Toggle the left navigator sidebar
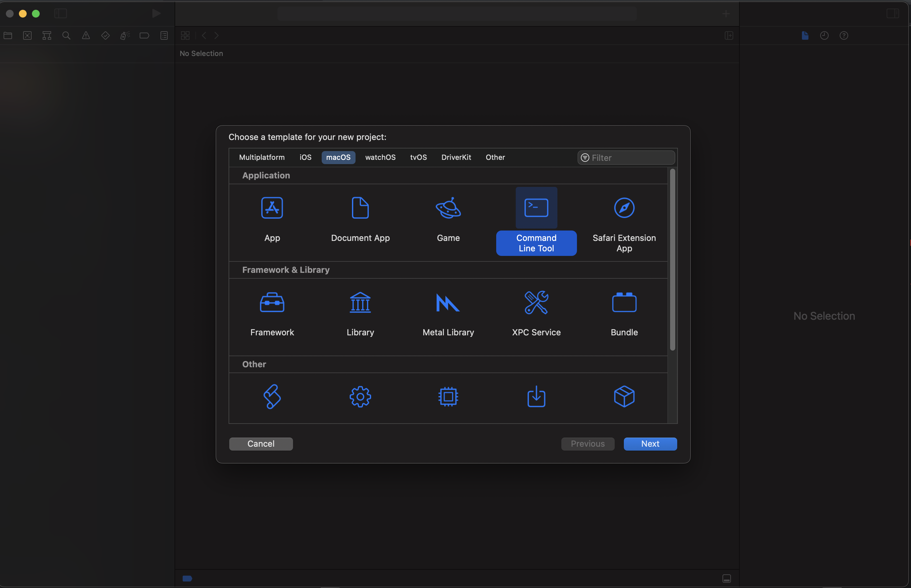The width and height of the screenshot is (911, 588). (x=60, y=14)
